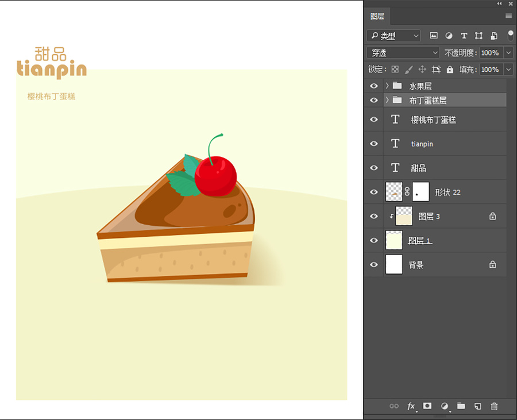
Task: Create a new group folder
Action: 461,406
